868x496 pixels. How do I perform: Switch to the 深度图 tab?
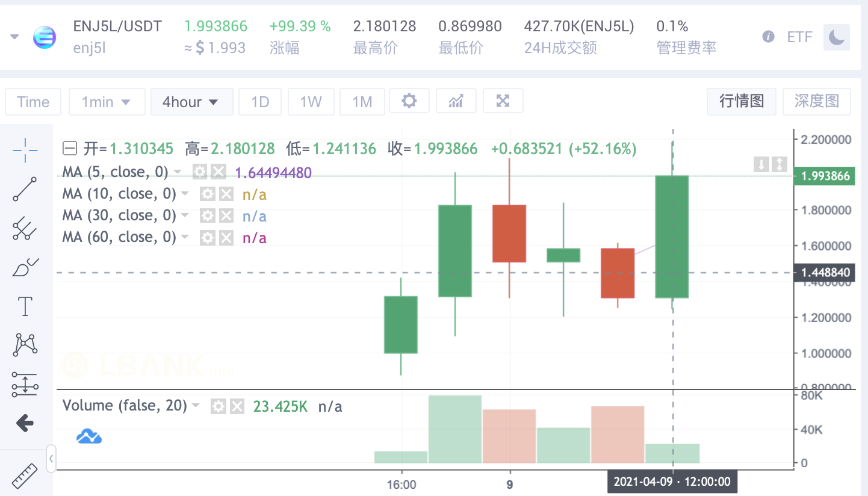pos(816,101)
